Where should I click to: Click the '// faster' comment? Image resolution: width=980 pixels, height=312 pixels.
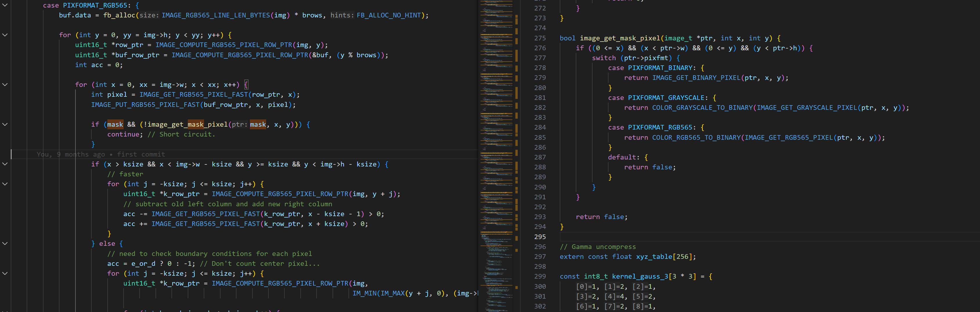point(125,174)
